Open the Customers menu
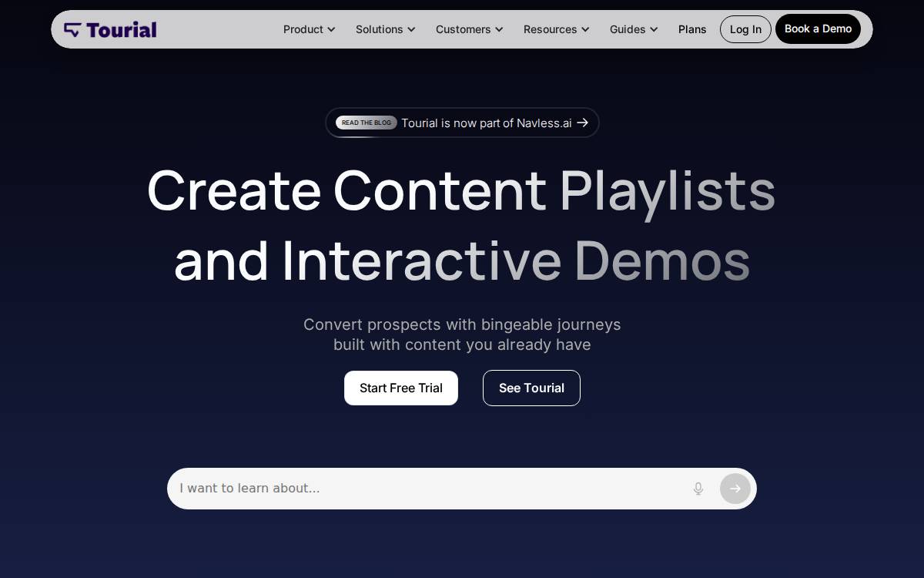 470,29
